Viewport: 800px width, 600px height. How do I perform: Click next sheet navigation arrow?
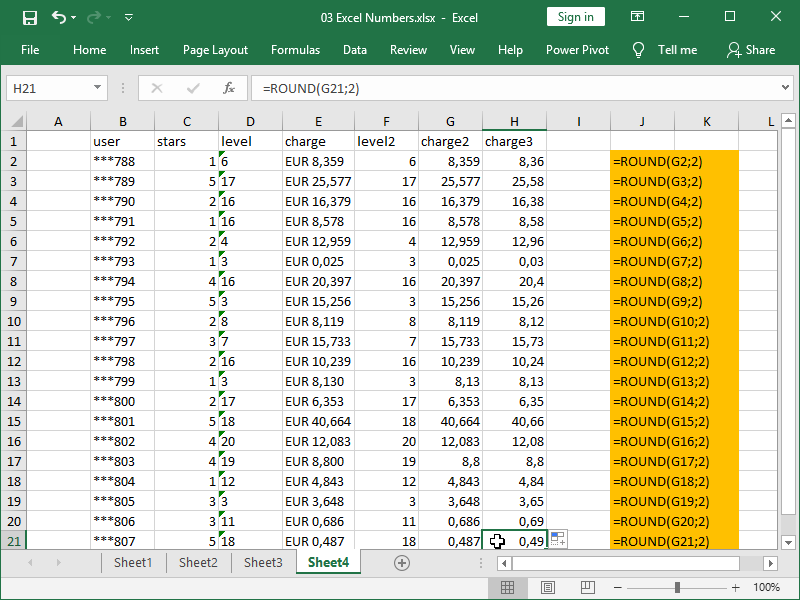pos(59,562)
